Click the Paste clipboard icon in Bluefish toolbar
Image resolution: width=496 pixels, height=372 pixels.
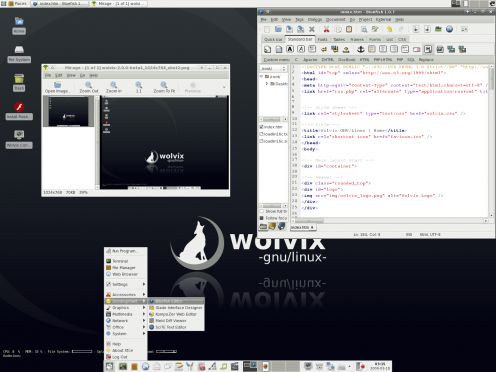[349, 29]
